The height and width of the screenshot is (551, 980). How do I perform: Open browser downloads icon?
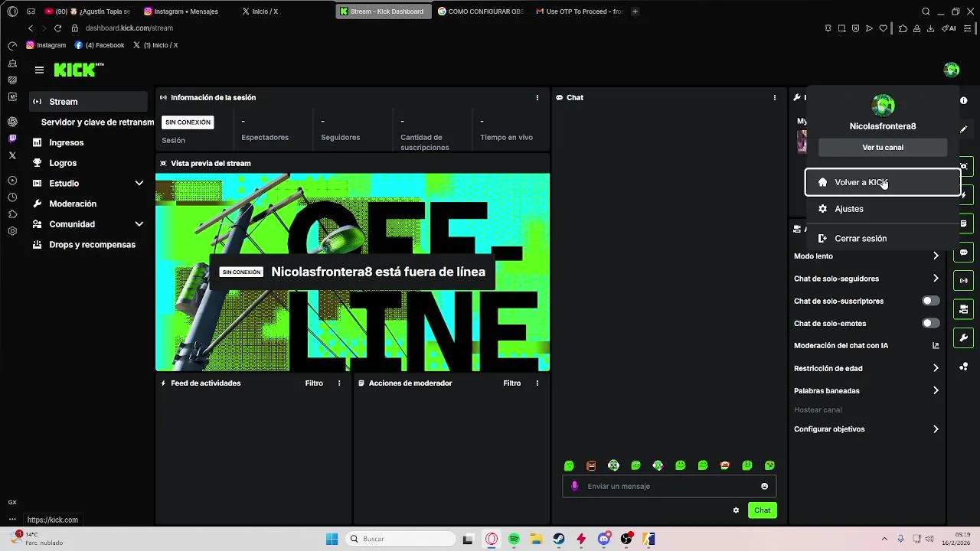(930, 28)
